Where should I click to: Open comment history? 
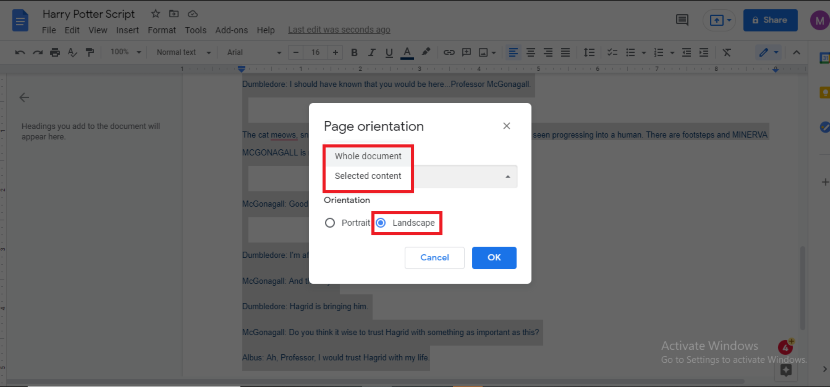(682, 20)
